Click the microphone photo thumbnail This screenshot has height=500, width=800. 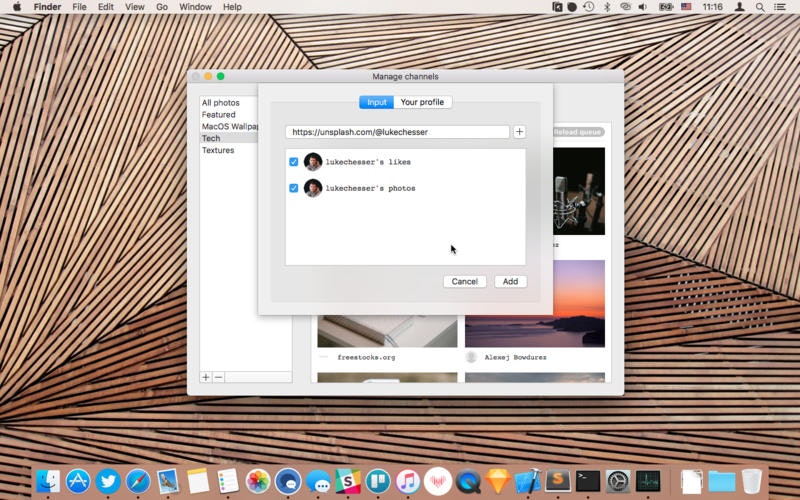[579, 191]
